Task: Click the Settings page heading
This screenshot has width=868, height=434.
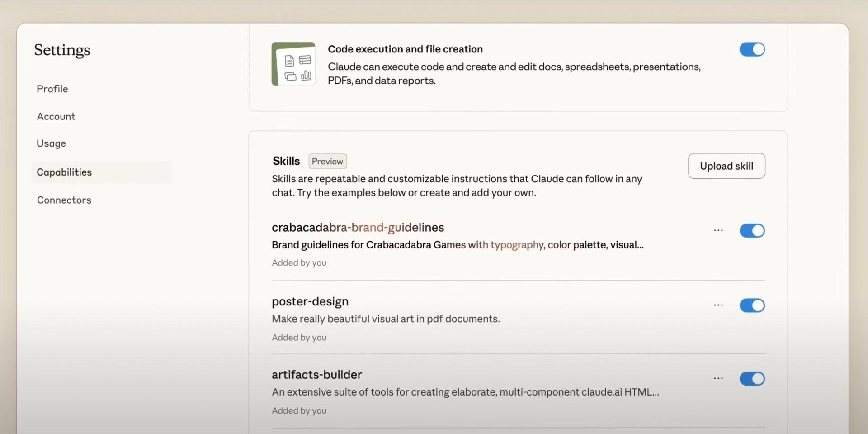Action: point(62,50)
